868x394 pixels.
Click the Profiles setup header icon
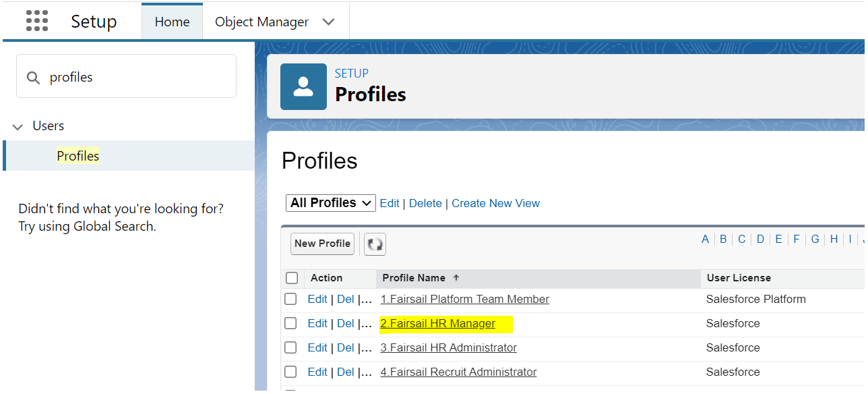click(303, 87)
